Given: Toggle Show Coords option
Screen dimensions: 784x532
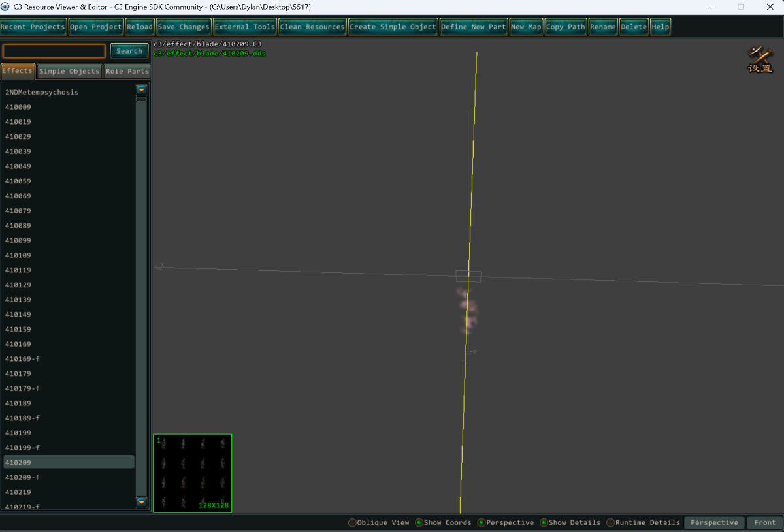Looking at the screenshot, I should (419, 522).
